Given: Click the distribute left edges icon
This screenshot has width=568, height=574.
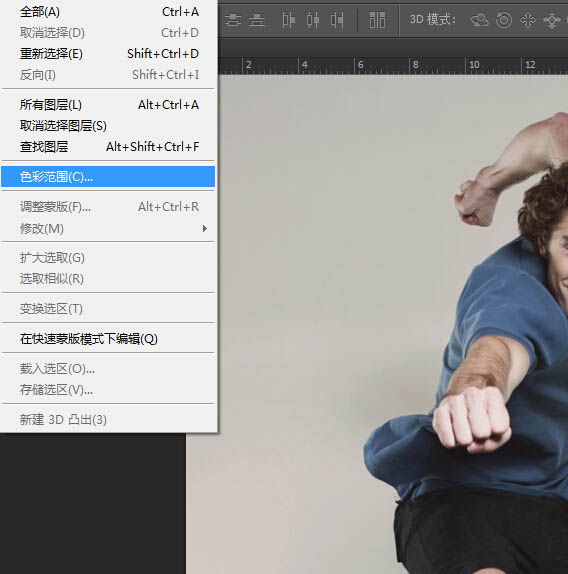Looking at the screenshot, I should tap(288, 20).
